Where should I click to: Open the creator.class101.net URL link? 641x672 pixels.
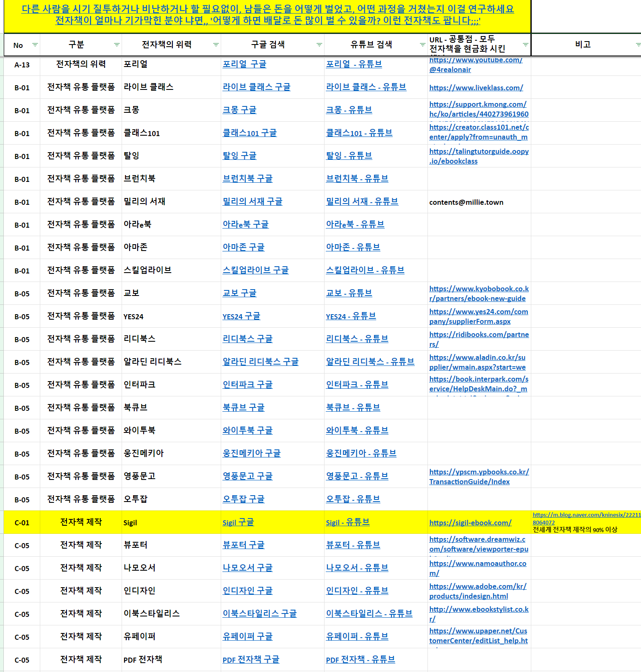[479, 132]
